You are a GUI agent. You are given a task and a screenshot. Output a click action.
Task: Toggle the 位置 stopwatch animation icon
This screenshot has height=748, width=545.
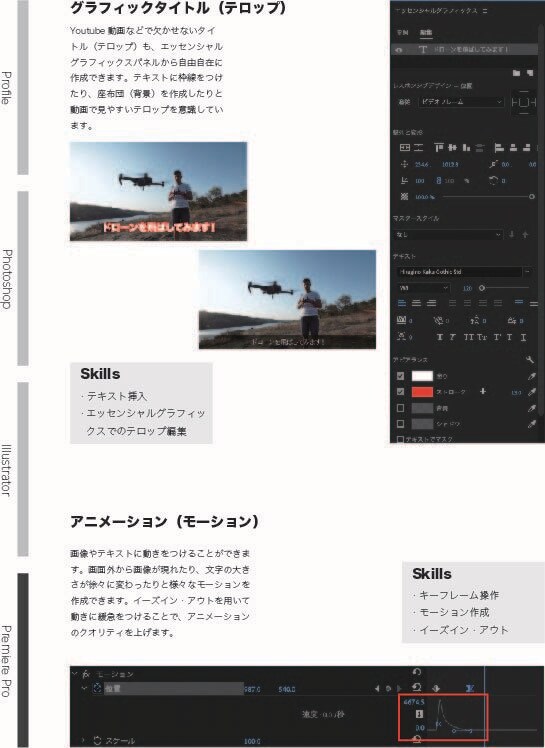[97, 688]
